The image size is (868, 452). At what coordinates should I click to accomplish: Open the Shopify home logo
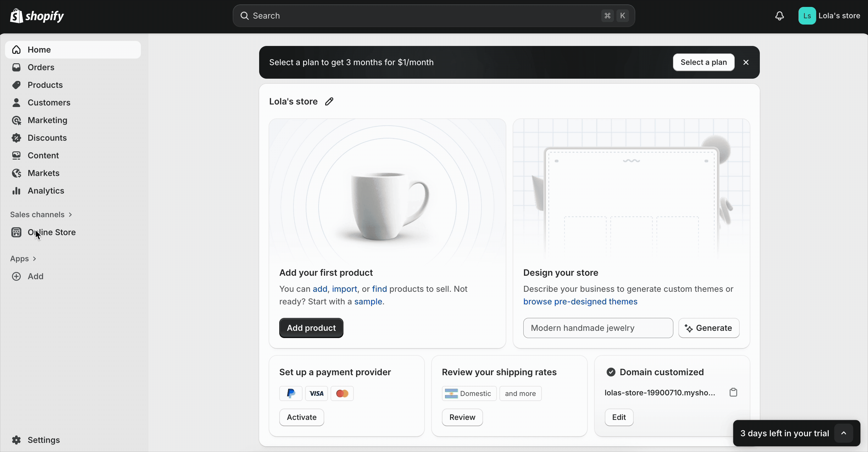pos(37,15)
